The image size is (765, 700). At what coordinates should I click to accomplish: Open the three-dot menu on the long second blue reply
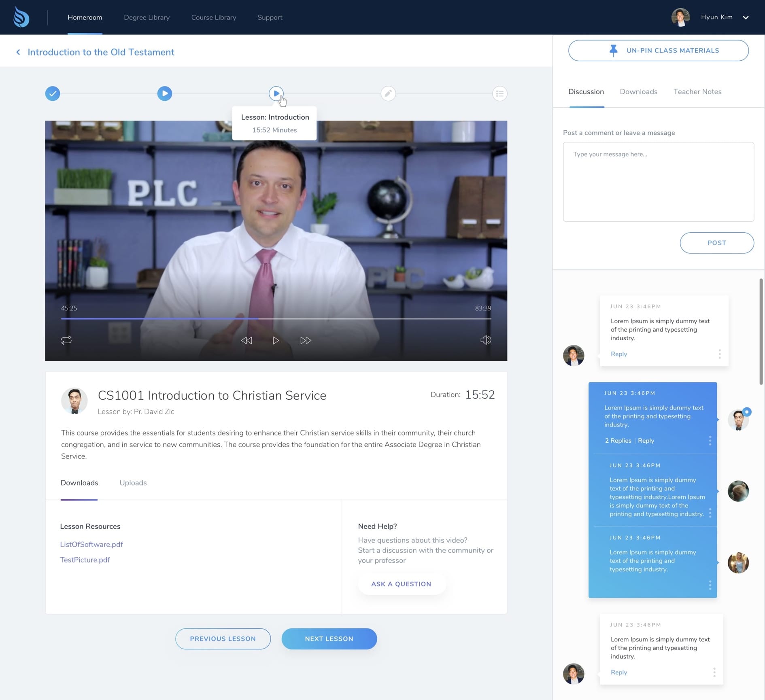tap(710, 513)
